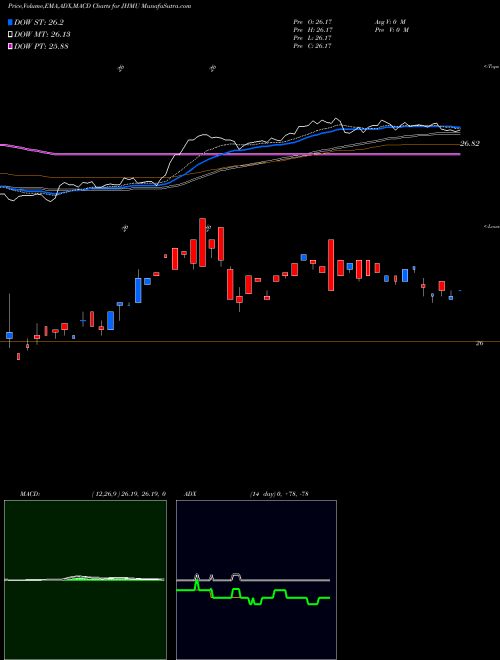
Task: Click the ADX panel title label
Action: [190, 493]
